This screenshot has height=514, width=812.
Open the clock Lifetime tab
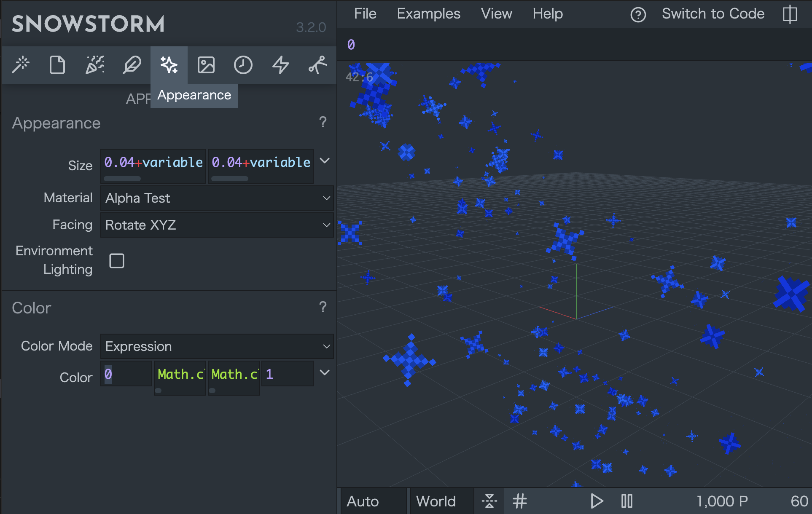tap(243, 65)
